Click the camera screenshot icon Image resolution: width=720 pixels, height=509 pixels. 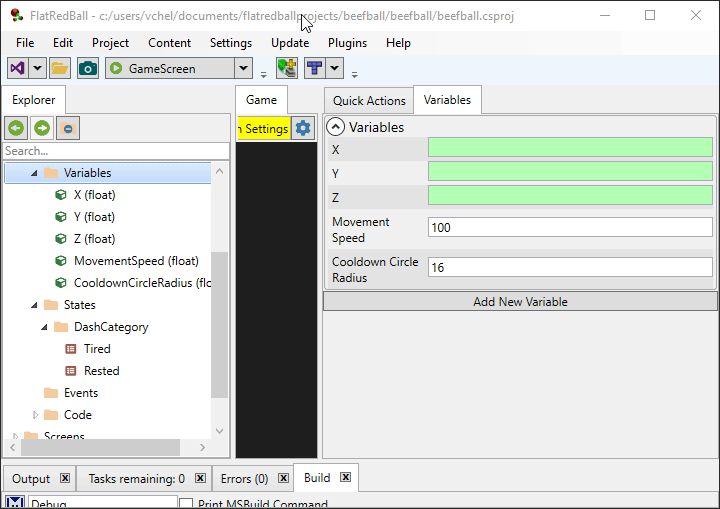pyautogui.click(x=88, y=68)
